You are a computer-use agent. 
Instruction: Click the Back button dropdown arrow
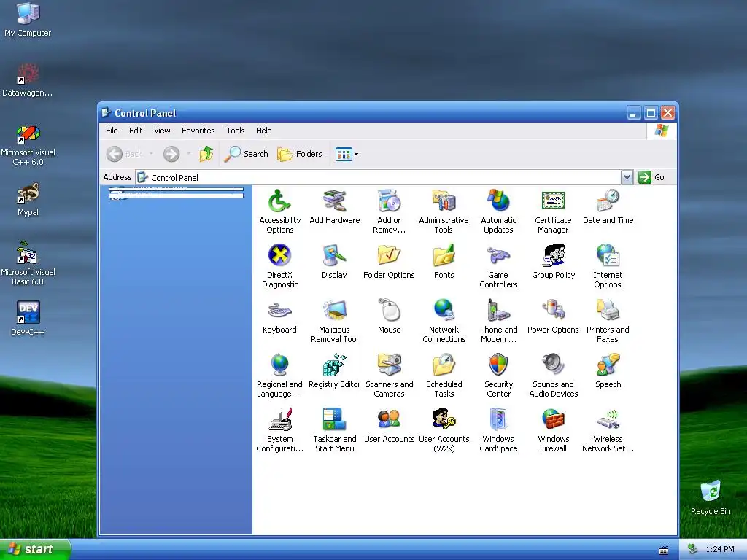pos(151,154)
